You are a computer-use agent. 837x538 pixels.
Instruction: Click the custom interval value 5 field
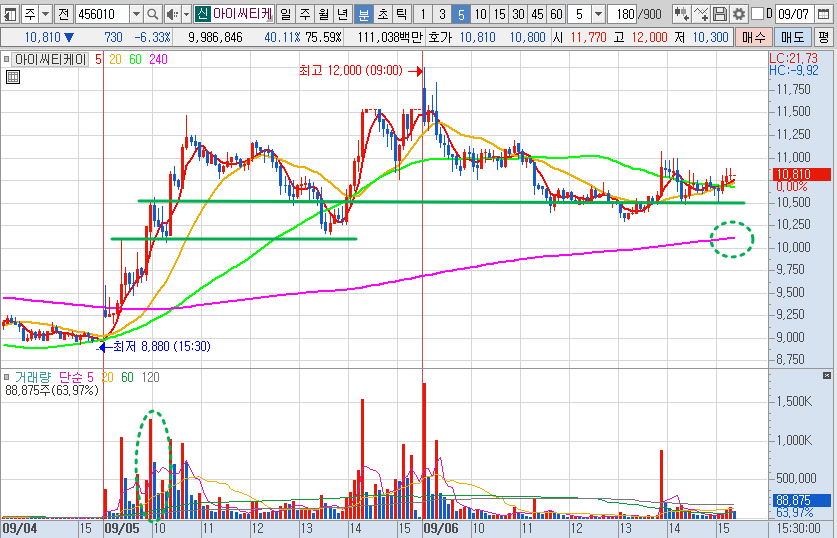(x=580, y=14)
